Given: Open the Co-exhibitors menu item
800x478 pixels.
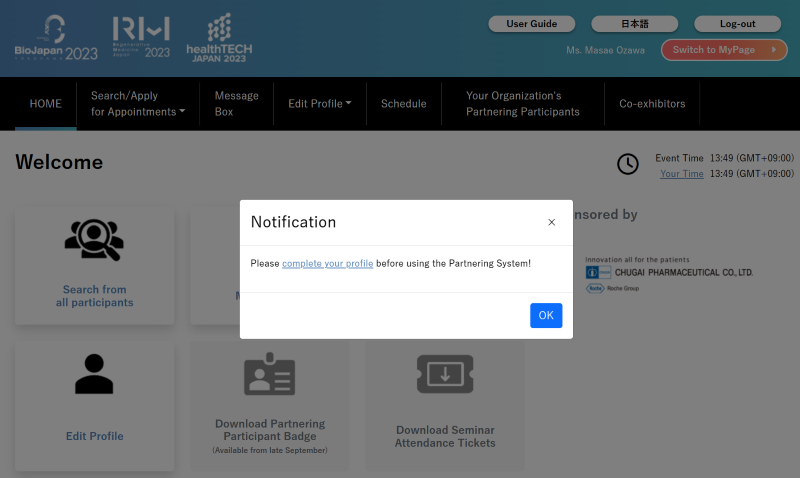Looking at the screenshot, I should pos(652,104).
